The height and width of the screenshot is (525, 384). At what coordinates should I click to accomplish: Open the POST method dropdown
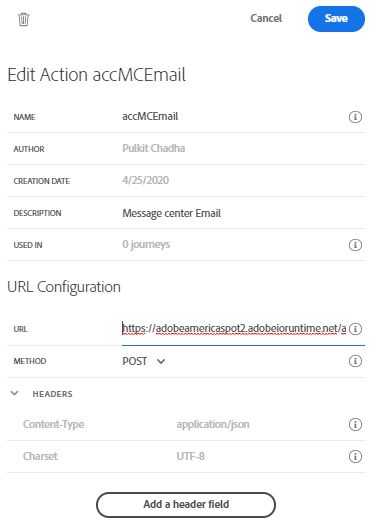(144, 361)
